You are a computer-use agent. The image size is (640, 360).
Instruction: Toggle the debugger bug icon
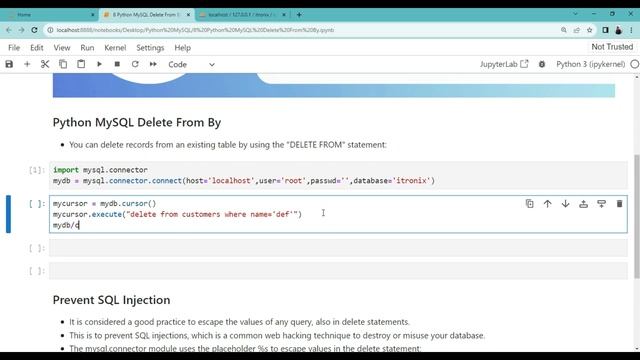click(x=542, y=64)
